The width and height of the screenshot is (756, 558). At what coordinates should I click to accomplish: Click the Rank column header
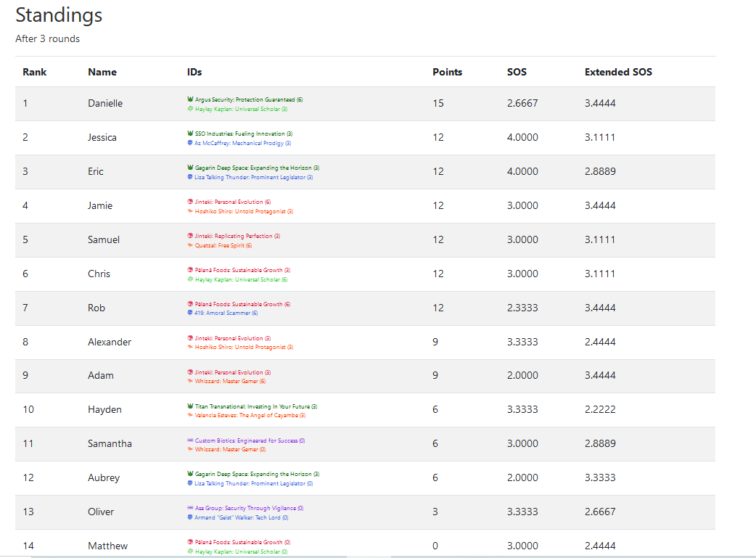pos(35,72)
